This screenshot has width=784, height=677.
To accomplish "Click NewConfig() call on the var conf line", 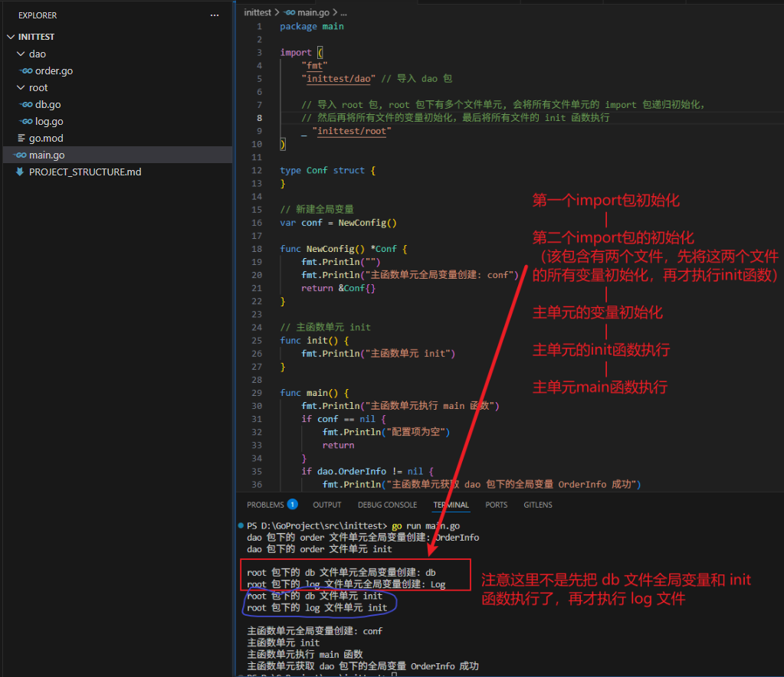I will point(368,223).
